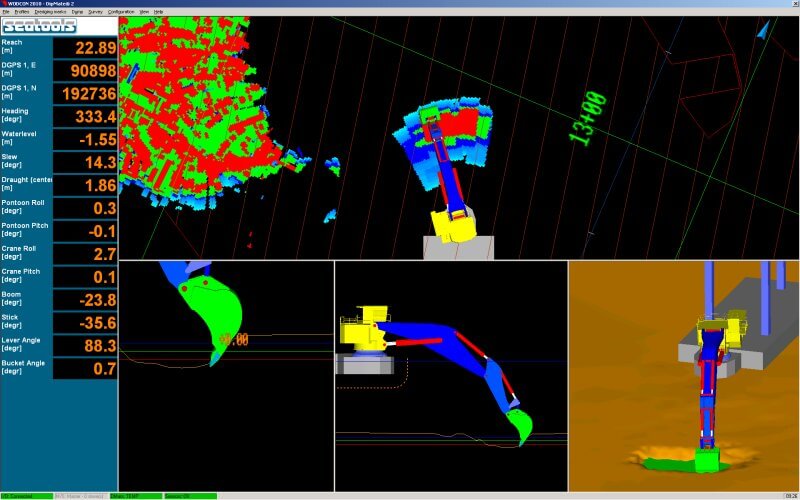Click the blue north arrow indicator
Image resolution: width=800 pixels, height=500 pixels.
(x=764, y=29)
